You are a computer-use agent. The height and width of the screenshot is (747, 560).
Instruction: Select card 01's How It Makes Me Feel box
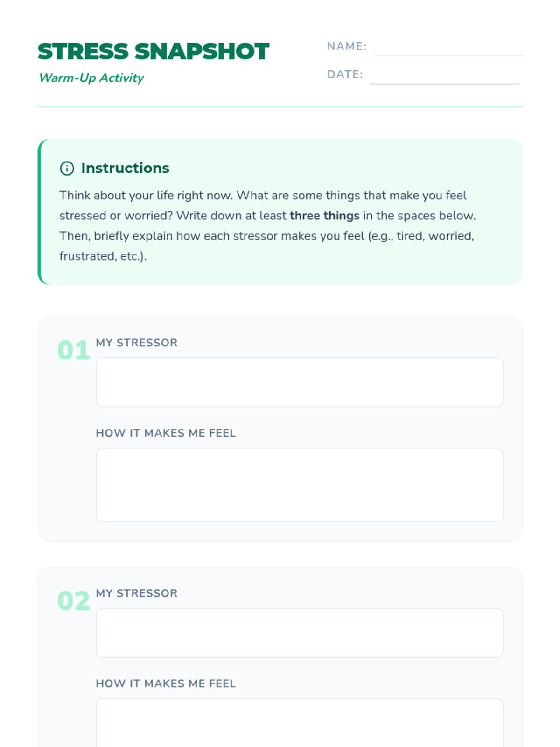pyautogui.click(x=300, y=485)
